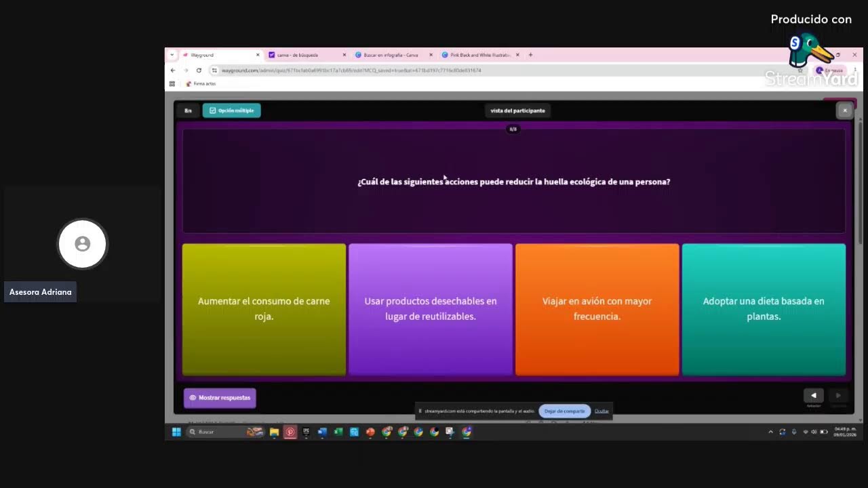Click the battery tray icon
Screen dimensions: 868x488
[824, 432]
